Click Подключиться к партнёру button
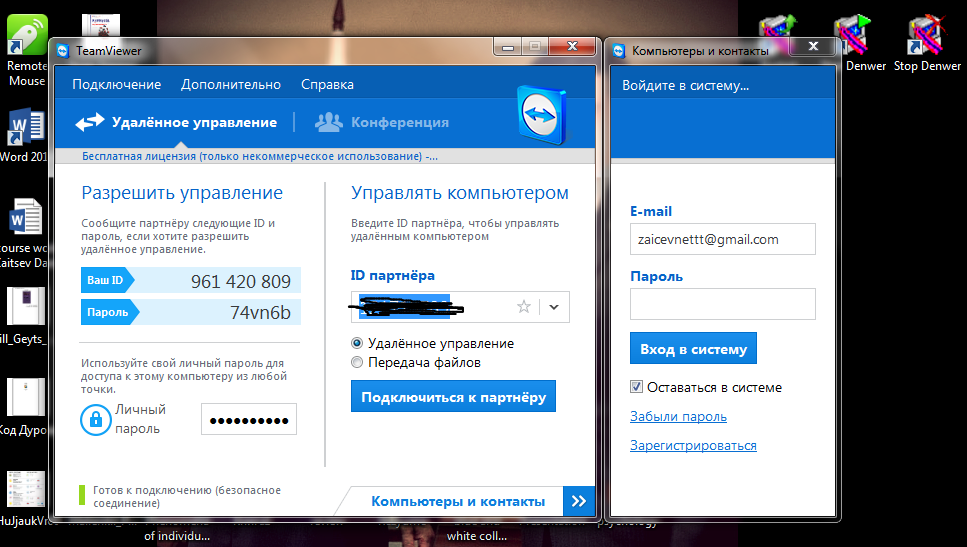The height and width of the screenshot is (547, 967). pyautogui.click(x=453, y=397)
